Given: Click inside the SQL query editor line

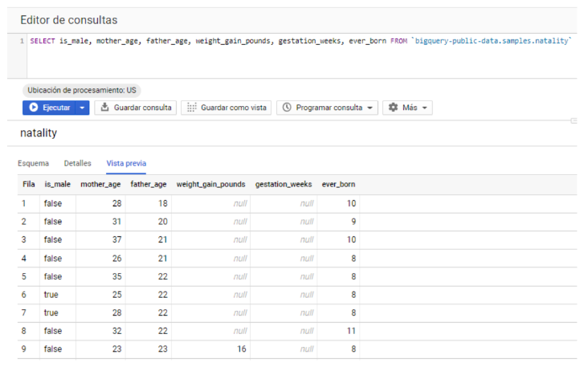Looking at the screenshot, I should click(x=300, y=41).
